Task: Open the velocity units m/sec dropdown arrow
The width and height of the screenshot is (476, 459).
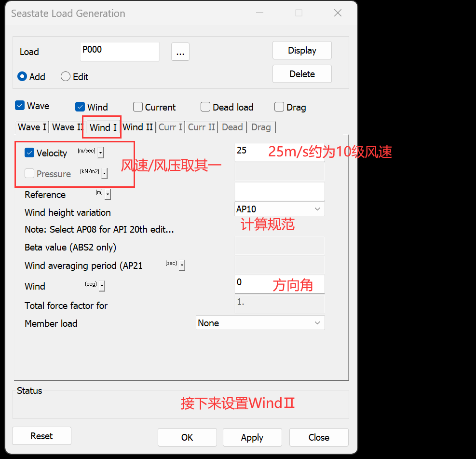Action: pos(100,153)
